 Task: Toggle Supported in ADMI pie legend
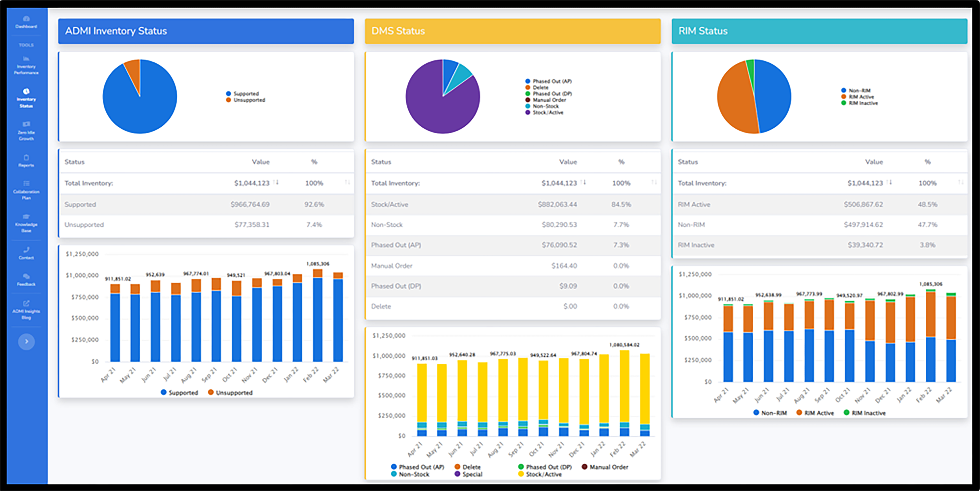242,94
